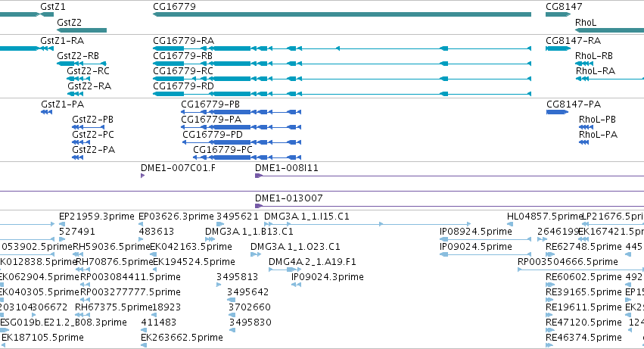Click the GstZ2-RB transcript label
The width and height of the screenshot is (644, 349).
[78, 56]
